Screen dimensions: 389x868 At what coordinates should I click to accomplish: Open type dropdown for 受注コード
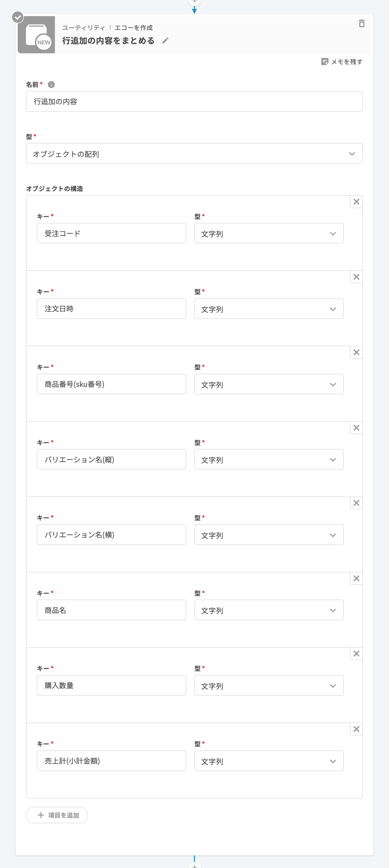point(269,234)
